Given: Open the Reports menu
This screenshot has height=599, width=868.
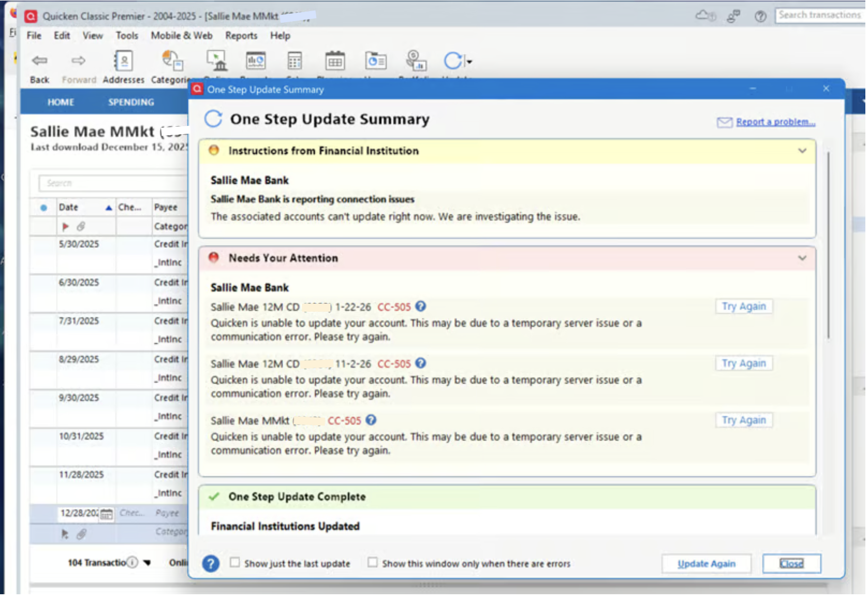Looking at the screenshot, I should (x=241, y=35).
